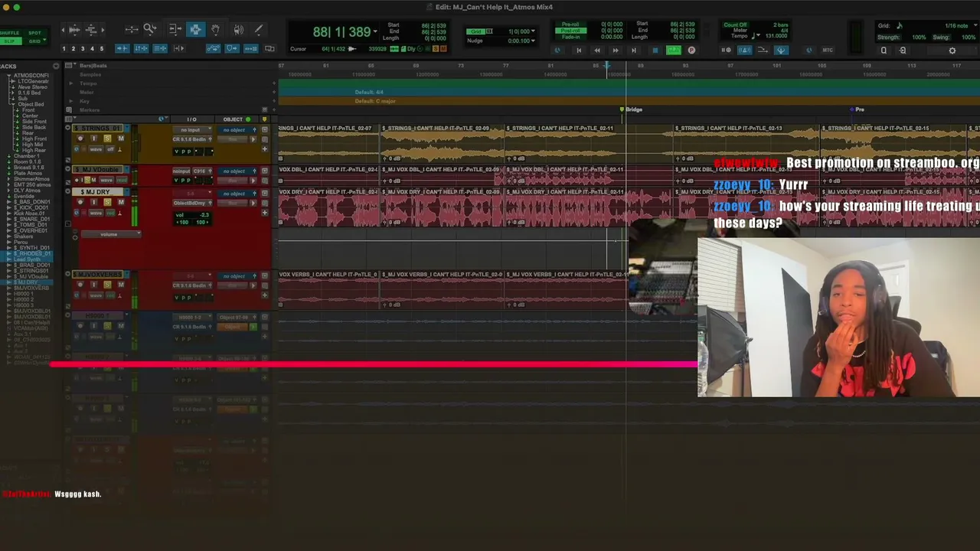Solo the $_STRINGS_01 track

(x=107, y=139)
